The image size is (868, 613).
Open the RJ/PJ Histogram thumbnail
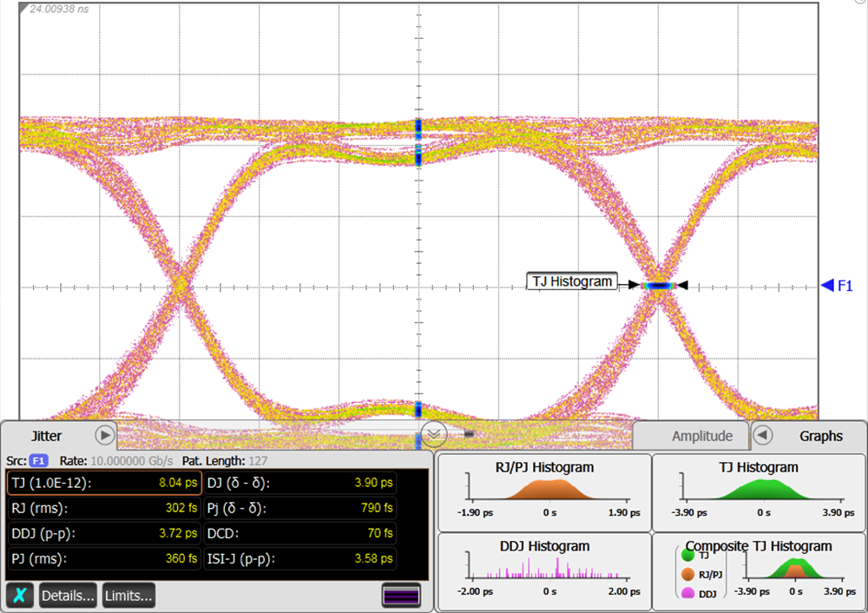(x=544, y=491)
